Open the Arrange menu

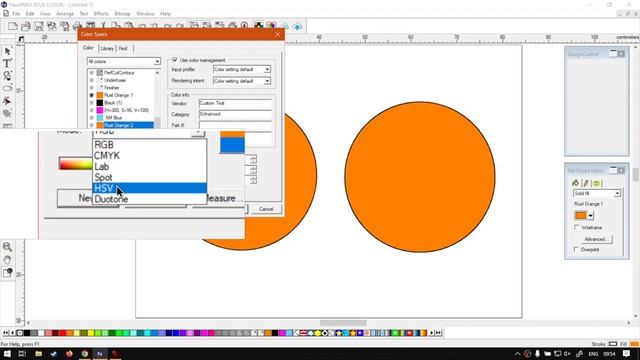pos(64,13)
